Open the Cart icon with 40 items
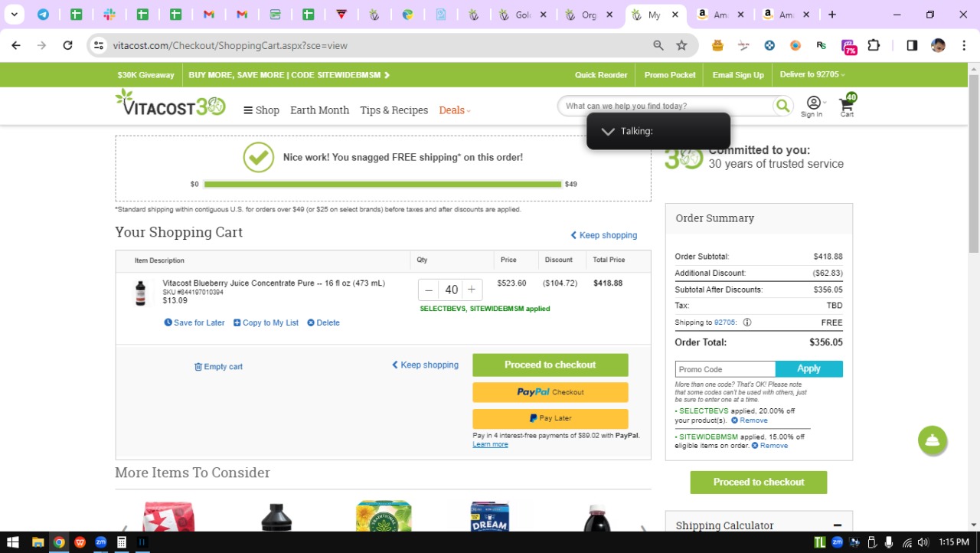 point(848,106)
